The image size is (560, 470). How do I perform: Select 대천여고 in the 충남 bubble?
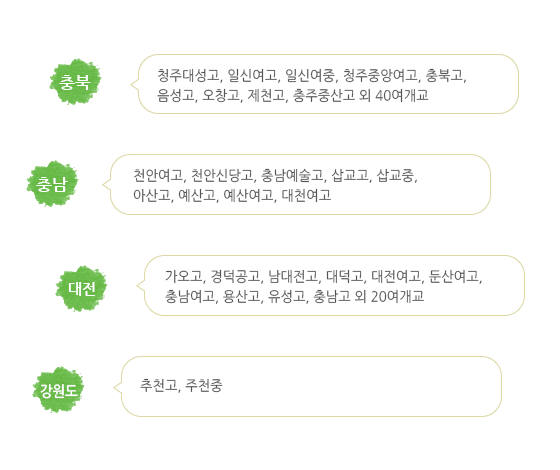pyautogui.click(x=306, y=195)
